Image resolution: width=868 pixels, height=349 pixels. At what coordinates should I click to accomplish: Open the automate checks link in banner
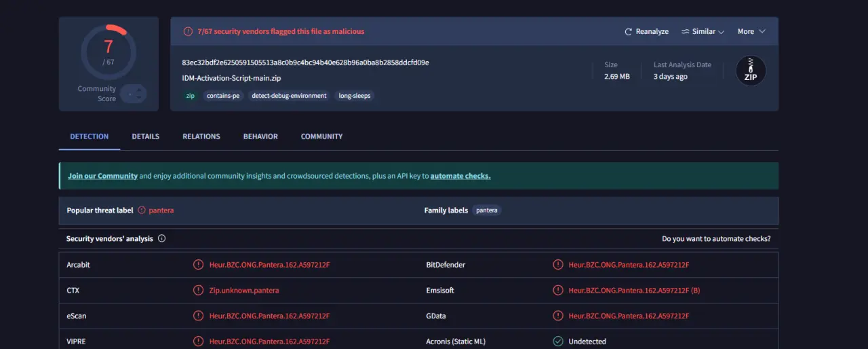[x=460, y=176]
